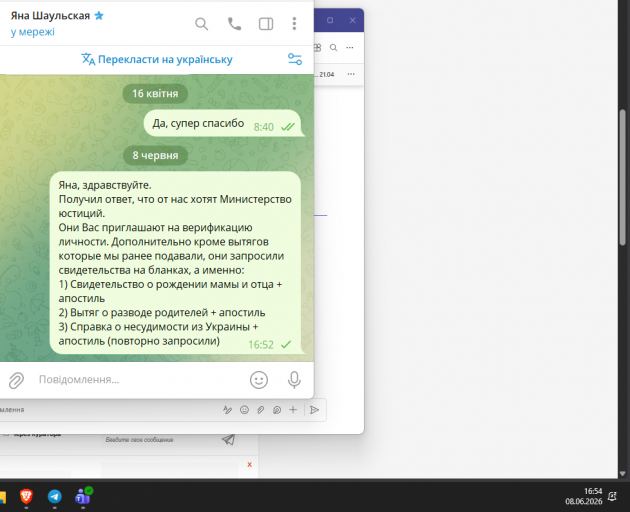This screenshot has width=630, height=512.
Task: Click the red X in the background page
Action: pos(250,465)
